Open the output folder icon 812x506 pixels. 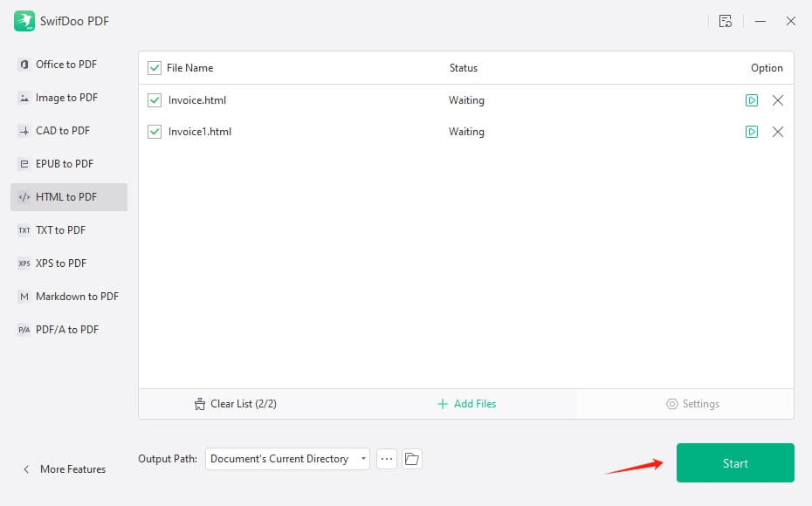pyautogui.click(x=412, y=459)
